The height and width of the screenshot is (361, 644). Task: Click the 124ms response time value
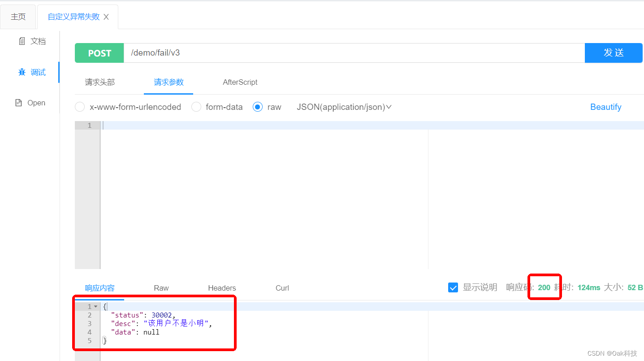click(588, 287)
